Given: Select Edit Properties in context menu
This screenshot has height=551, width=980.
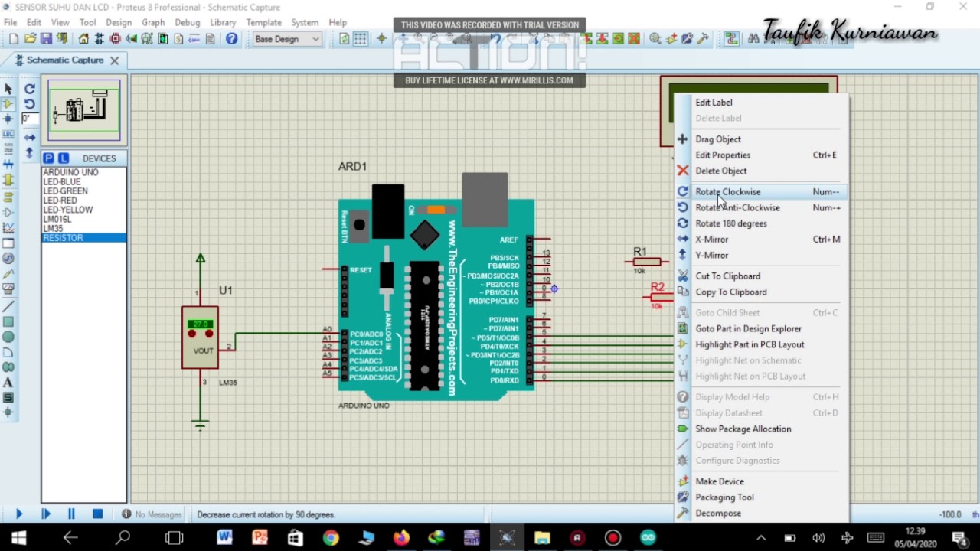Looking at the screenshot, I should pos(722,155).
